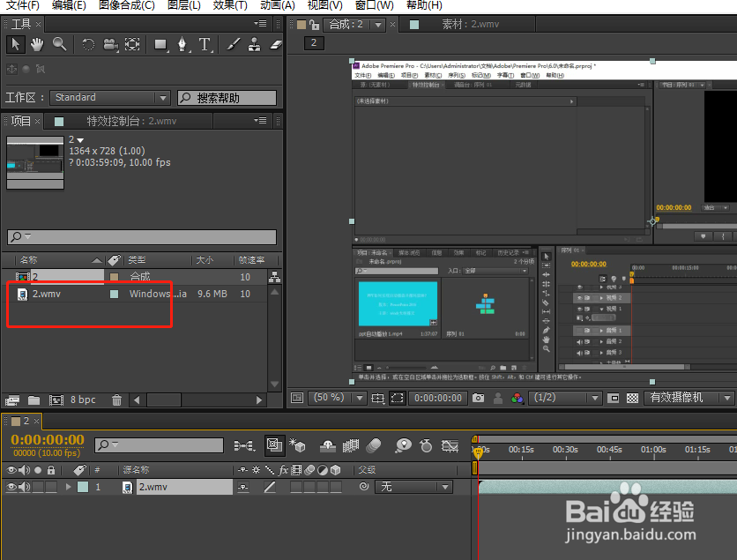Click the 大小 column header
Image resolution: width=737 pixels, height=560 pixels.
tap(205, 259)
